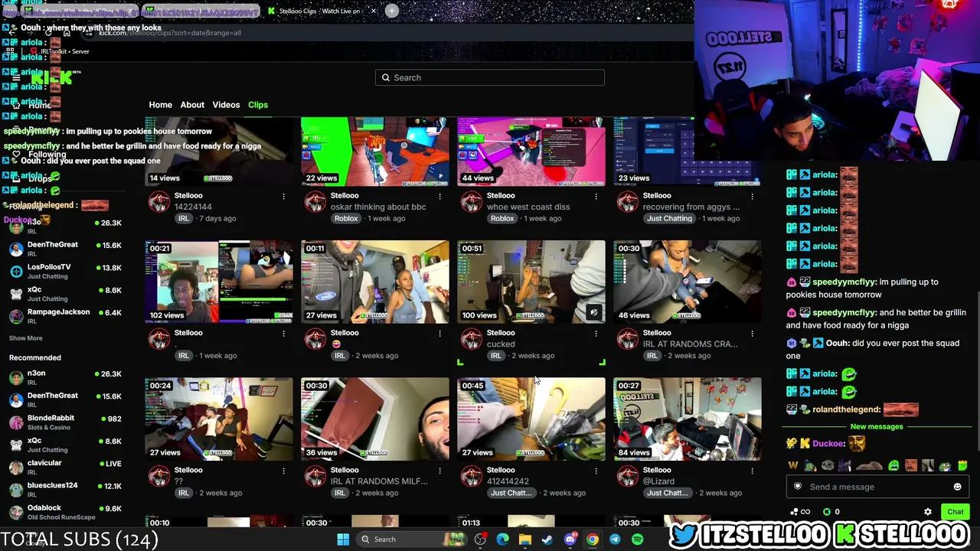Toggle the Kick sidebar hamburger menu
Image resolution: width=980 pixels, height=551 pixels.
pos(15,77)
